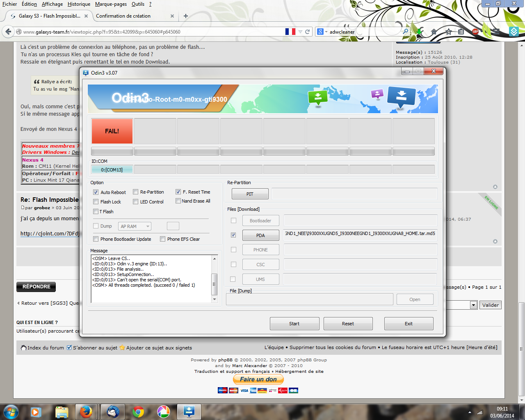This screenshot has height=420, width=525.
Task: Click the Exit button in Odin3
Action: pos(409,324)
